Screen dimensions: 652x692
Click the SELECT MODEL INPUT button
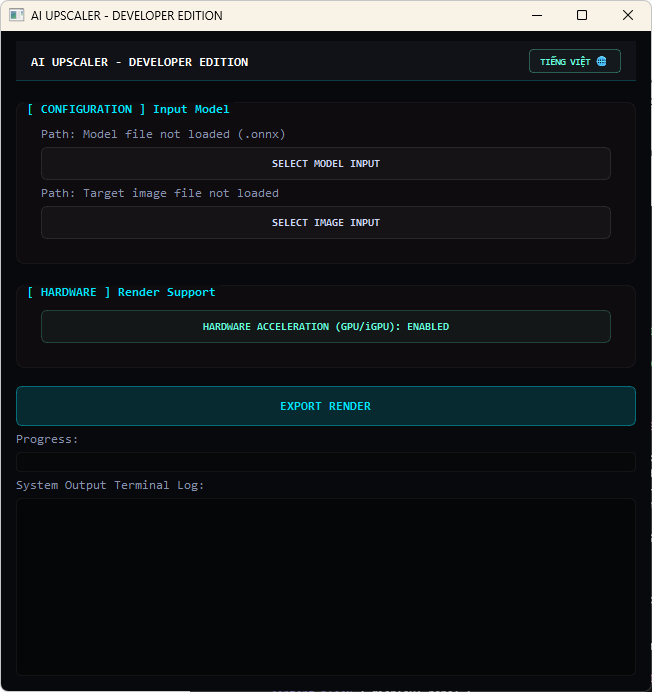pos(326,164)
